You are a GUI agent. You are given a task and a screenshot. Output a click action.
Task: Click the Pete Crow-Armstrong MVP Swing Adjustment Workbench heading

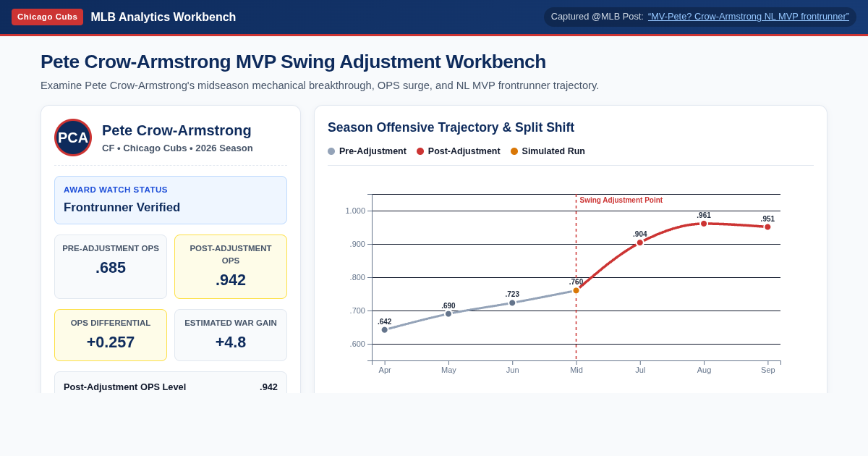(x=293, y=62)
